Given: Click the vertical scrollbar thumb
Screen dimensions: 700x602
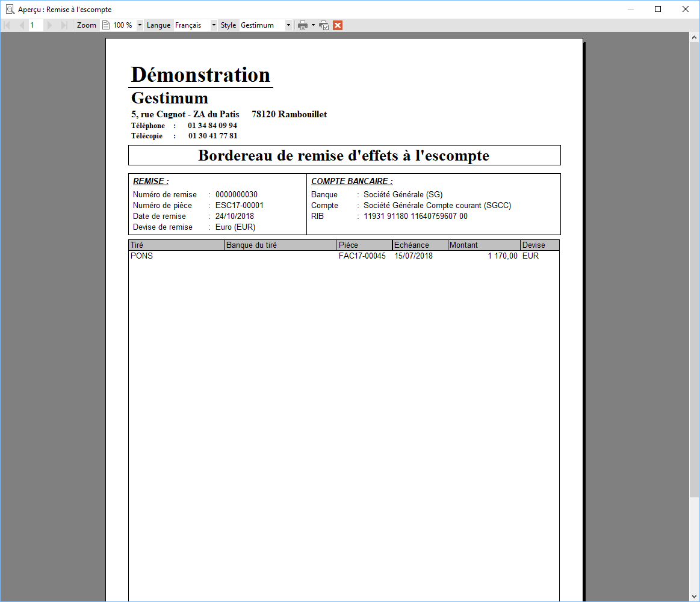Looking at the screenshot, I should 694,270.
